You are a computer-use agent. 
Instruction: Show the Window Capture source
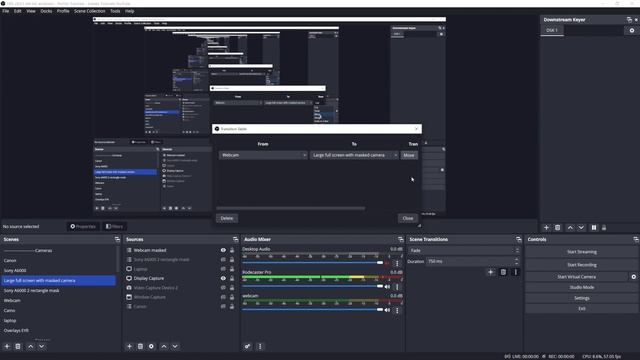[x=223, y=297]
